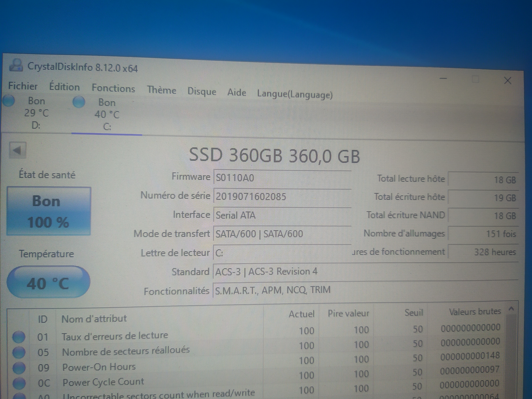Click the CrystalDiskInfo app icon in title bar

[x=16, y=65]
